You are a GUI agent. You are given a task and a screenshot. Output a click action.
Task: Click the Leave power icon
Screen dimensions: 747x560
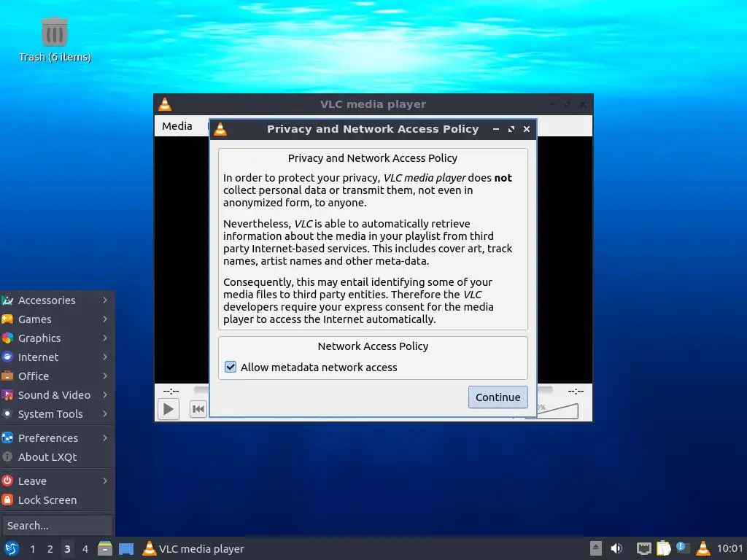tap(7, 481)
